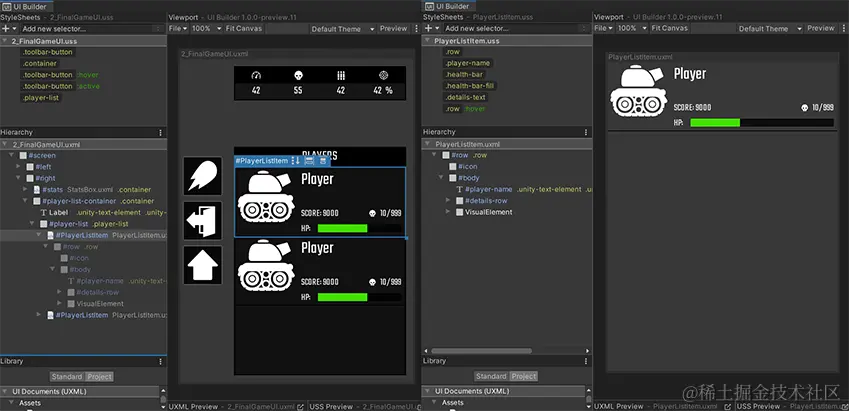This screenshot has width=849, height=411.
Task: Select the .player-list selector
Action: click(41, 98)
